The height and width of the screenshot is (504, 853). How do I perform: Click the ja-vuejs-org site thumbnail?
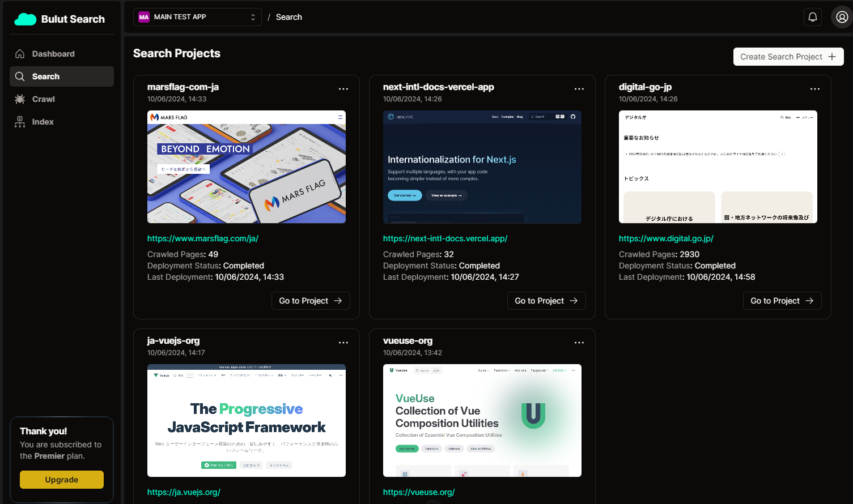click(247, 420)
